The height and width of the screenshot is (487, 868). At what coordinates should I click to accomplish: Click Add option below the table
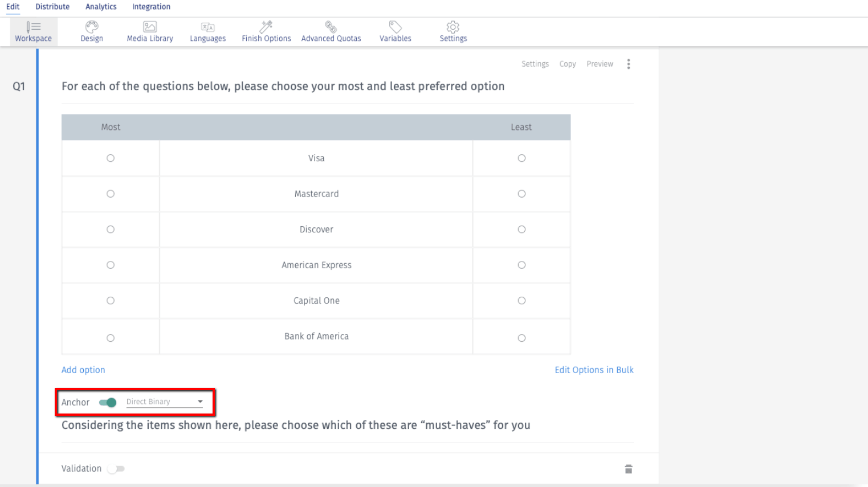83,370
